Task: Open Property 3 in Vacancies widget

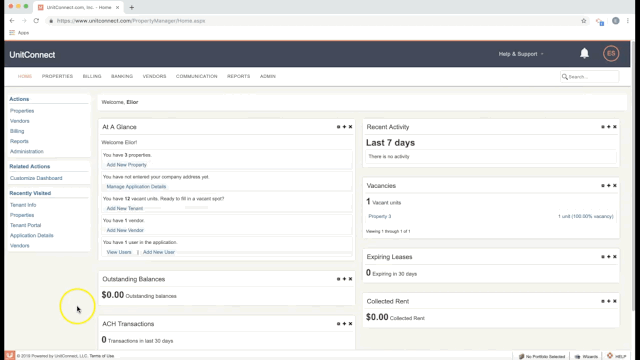Action: [380, 216]
